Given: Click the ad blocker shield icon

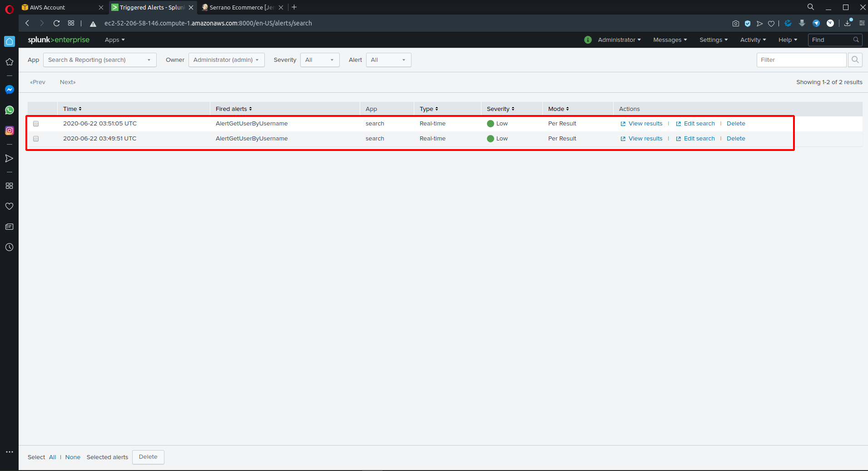Looking at the screenshot, I should point(748,23).
